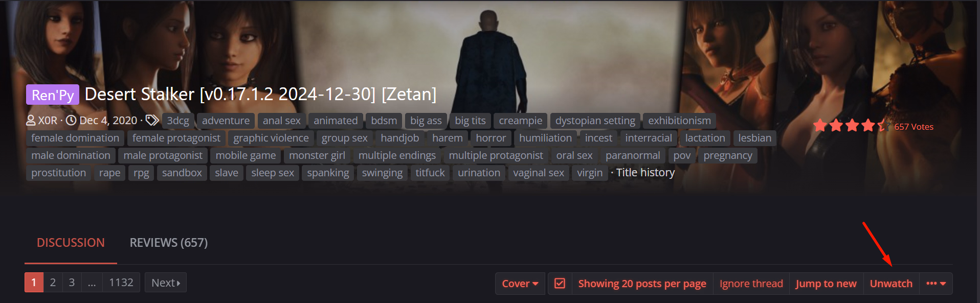Jump to last page 1132
This screenshot has width=980, height=303.
tap(121, 283)
